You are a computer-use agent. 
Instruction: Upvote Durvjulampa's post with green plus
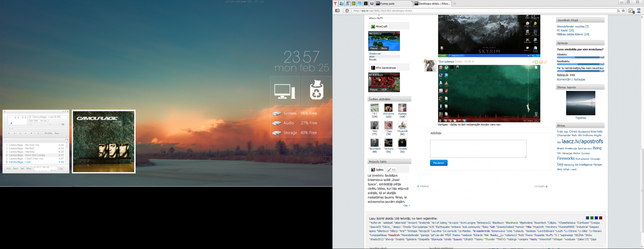[536, 62]
